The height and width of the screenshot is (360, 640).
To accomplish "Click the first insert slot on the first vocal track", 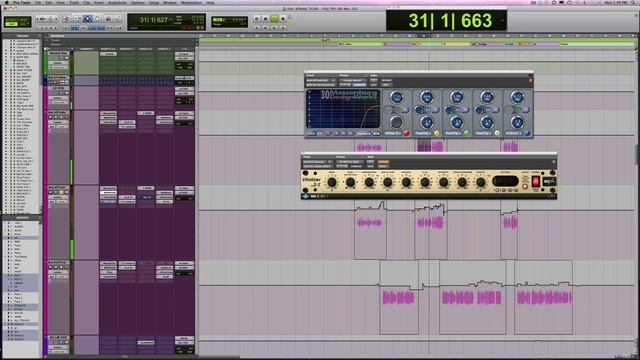I will coord(109,113).
